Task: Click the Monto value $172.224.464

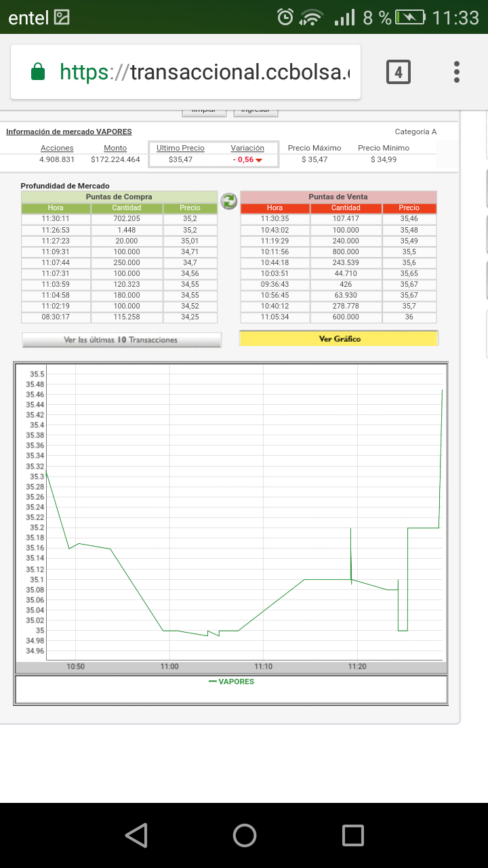Action: point(115,159)
